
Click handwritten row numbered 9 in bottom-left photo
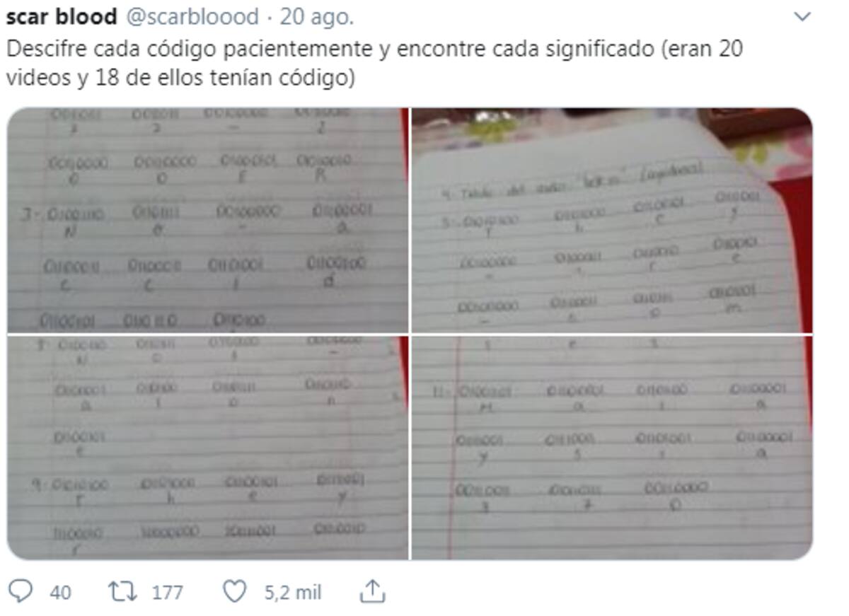(200, 487)
